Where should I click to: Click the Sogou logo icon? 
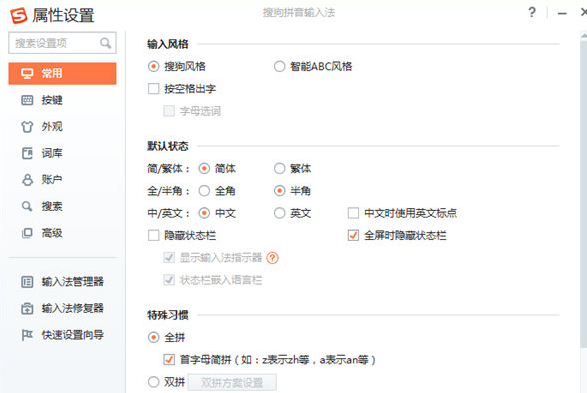pyautogui.click(x=18, y=16)
